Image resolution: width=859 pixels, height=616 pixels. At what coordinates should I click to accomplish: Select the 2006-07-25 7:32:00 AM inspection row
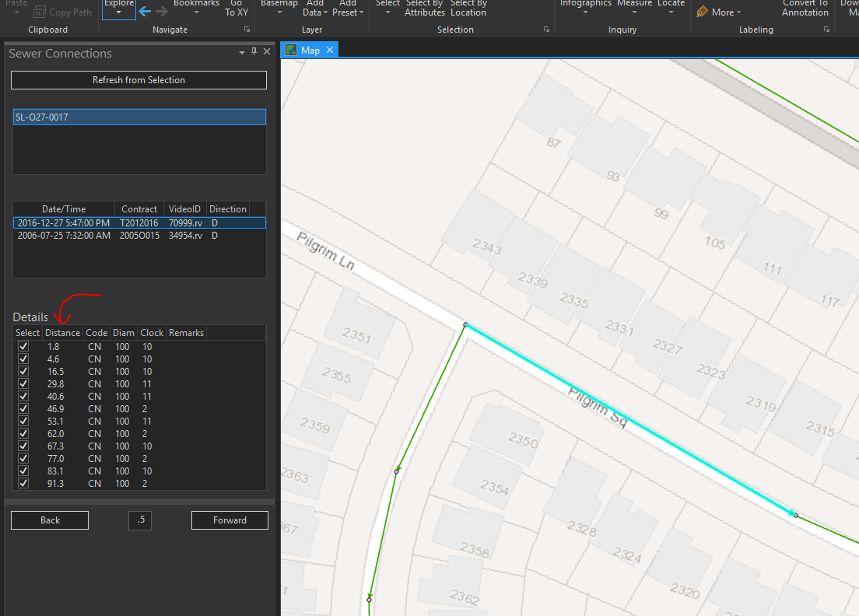click(139, 236)
